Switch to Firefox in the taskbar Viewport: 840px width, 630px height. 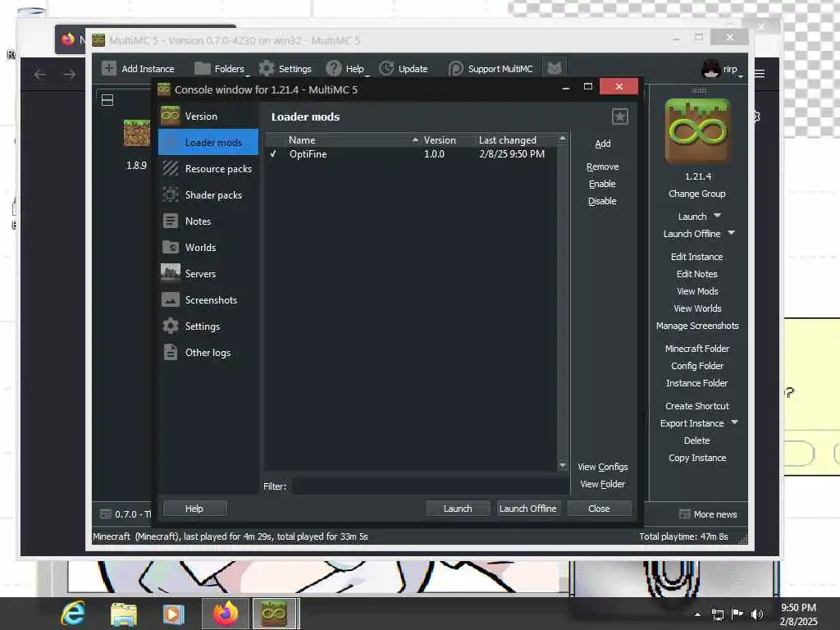tap(225, 614)
